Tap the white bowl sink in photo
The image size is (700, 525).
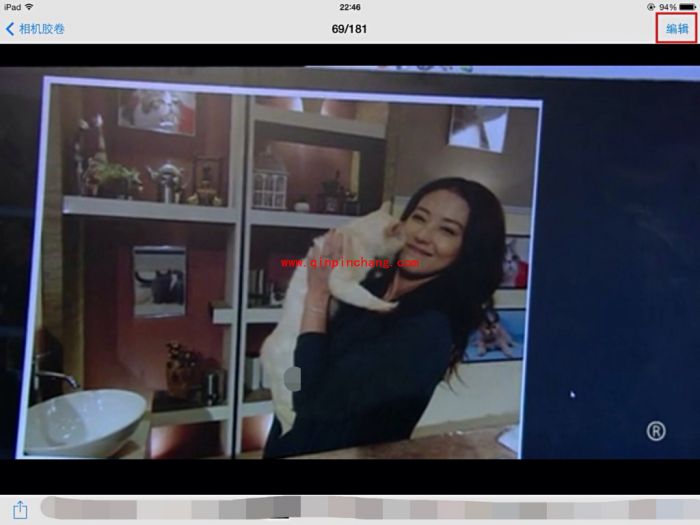coord(85,420)
